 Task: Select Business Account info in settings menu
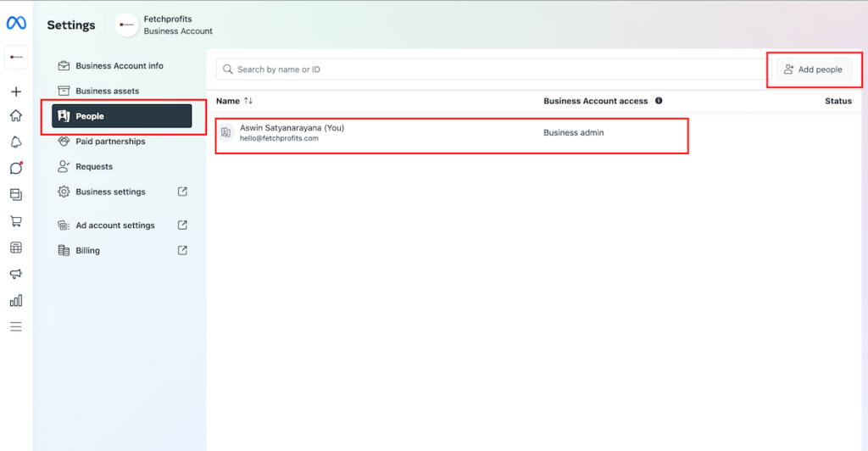click(x=122, y=66)
